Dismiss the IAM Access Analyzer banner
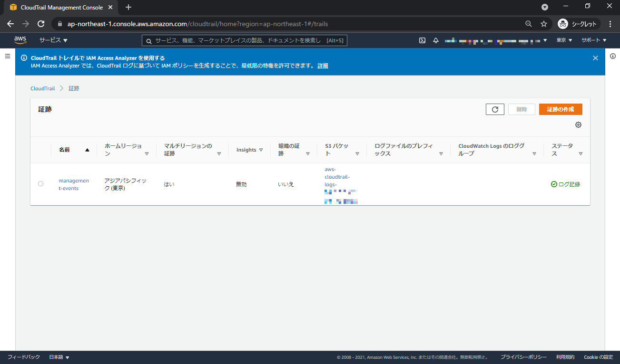This screenshot has width=620, height=364. tap(595, 58)
